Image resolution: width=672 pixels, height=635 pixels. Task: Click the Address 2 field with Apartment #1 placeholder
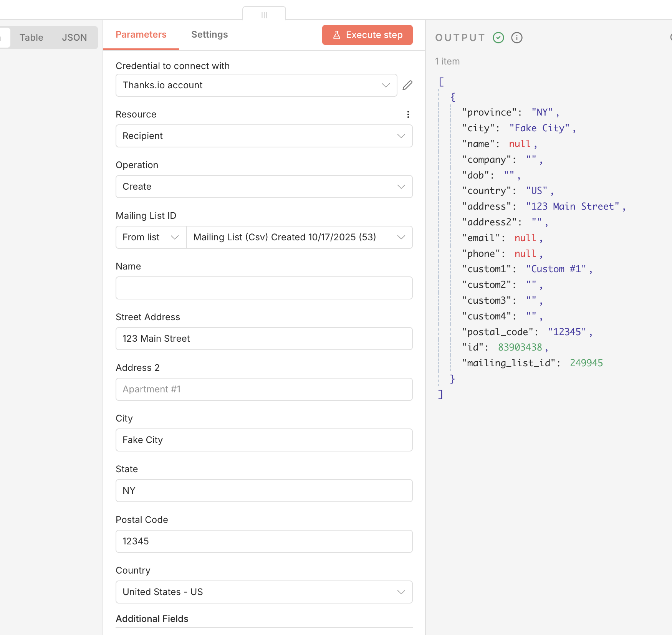pyautogui.click(x=264, y=389)
